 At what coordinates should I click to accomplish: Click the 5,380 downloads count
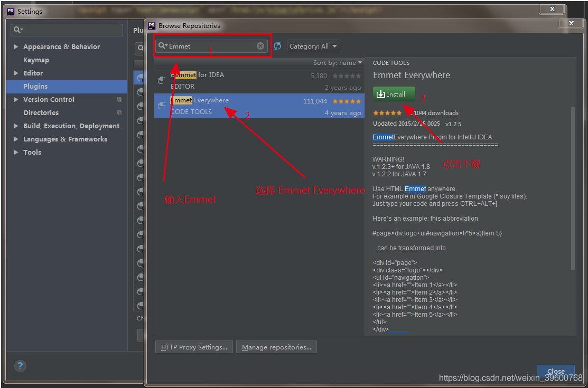pos(319,75)
